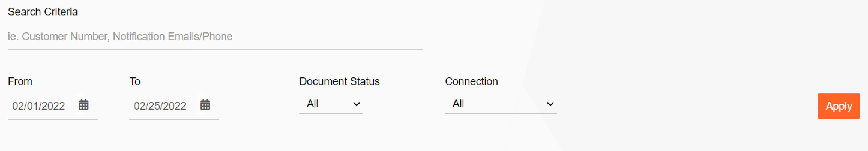Image resolution: width=868 pixels, height=151 pixels.
Task: Click the Document Status chevron arrow
Action: click(x=356, y=104)
